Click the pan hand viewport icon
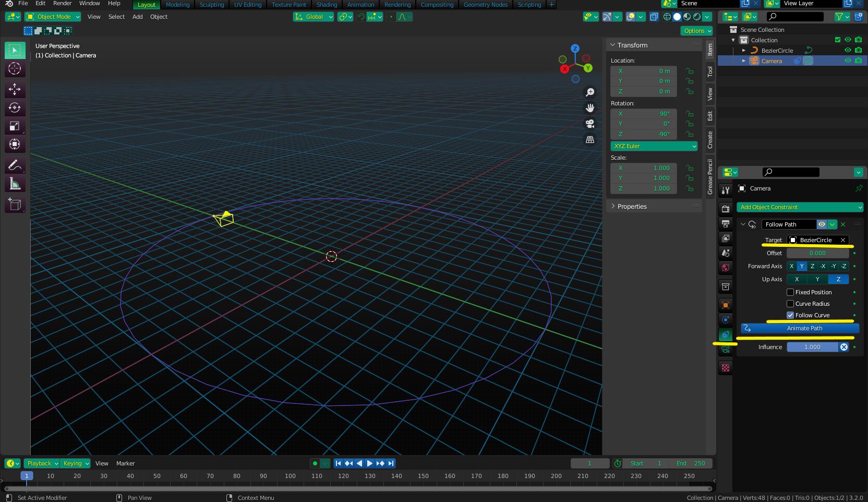868x502 pixels. click(x=590, y=108)
